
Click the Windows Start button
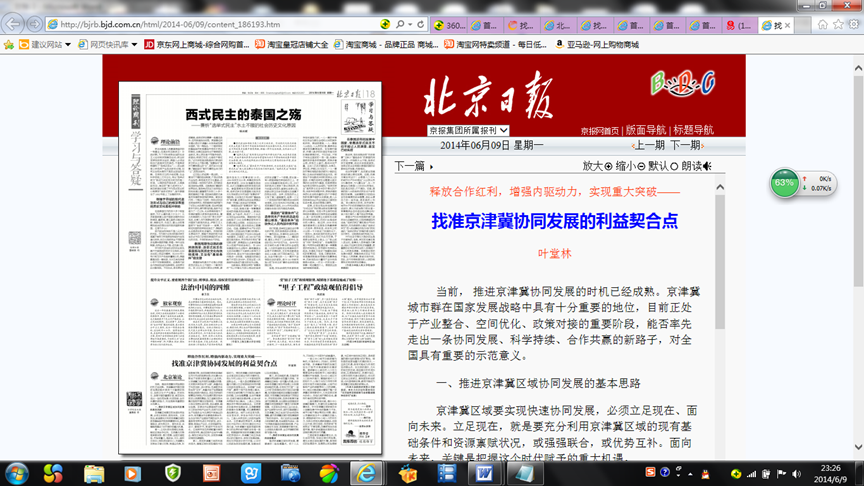coord(17,472)
